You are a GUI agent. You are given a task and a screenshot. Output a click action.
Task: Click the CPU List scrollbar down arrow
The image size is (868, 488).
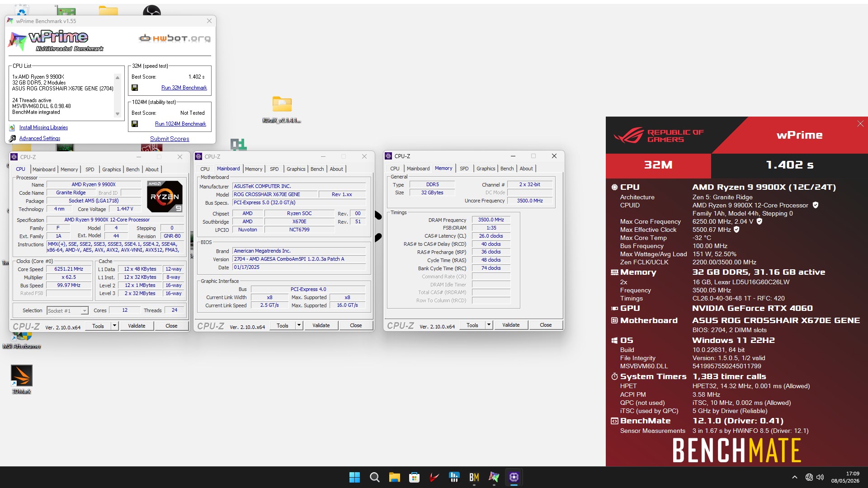point(118,114)
